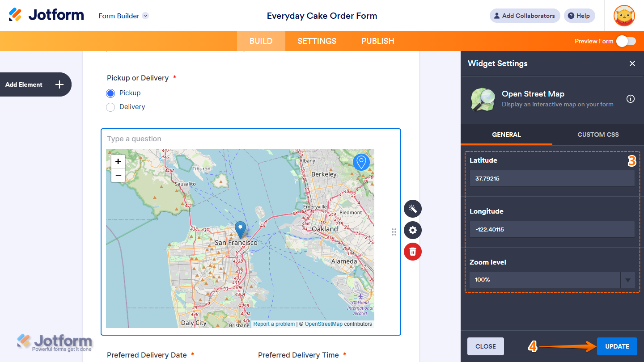Open the widget wizard magic wand icon
644x362 pixels.
pos(412,209)
